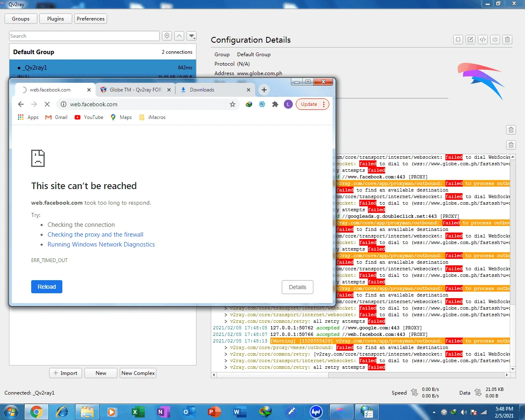Click the latency test icon in Configuration Details
Viewport: 525px width, 420px height.
click(x=495, y=39)
